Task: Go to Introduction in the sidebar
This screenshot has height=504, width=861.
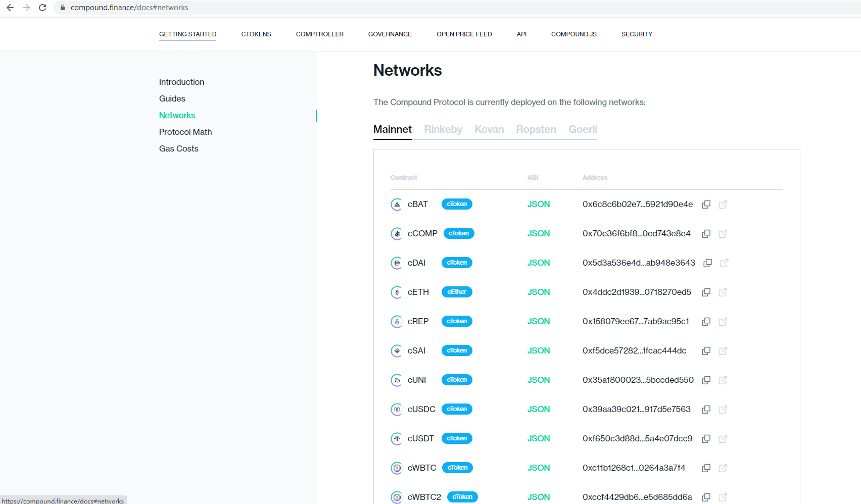Action: [x=182, y=82]
